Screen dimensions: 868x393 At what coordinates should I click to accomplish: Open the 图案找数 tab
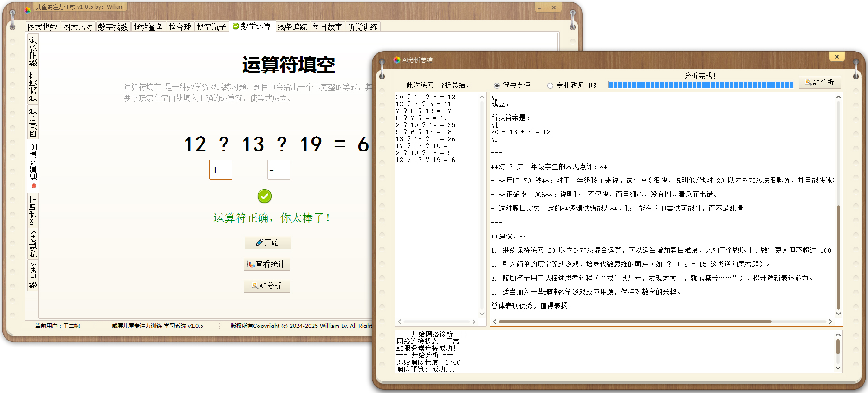pyautogui.click(x=42, y=27)
